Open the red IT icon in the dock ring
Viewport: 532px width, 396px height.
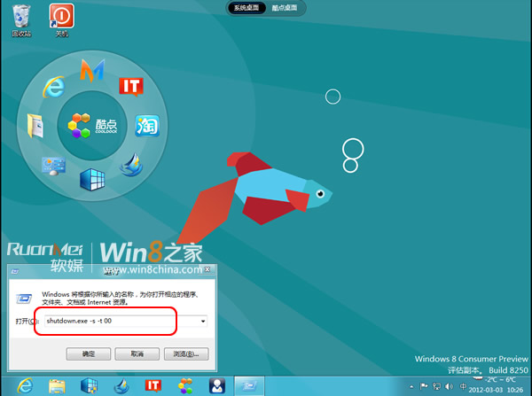pos(131,86)
